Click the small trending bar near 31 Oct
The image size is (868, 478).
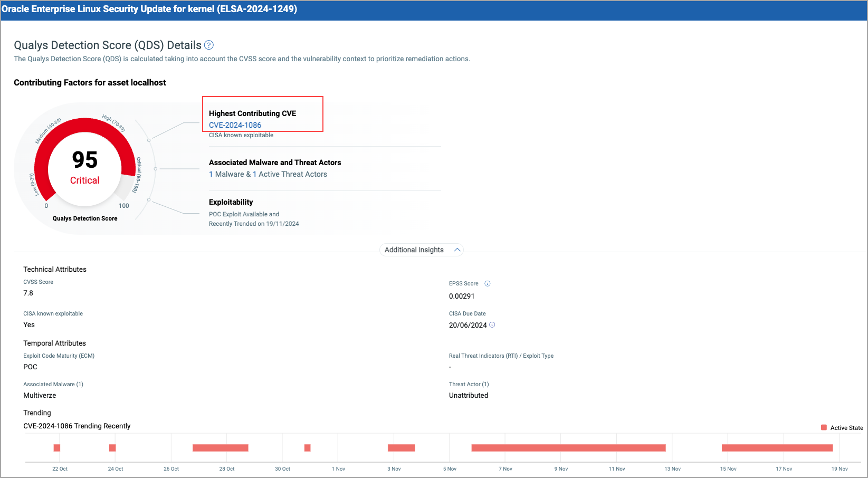pyautogui.click(x=308, y=448)
